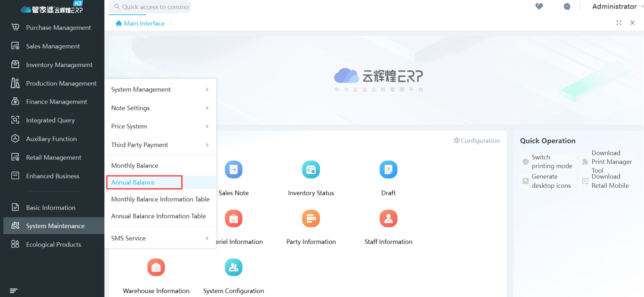
Task: Click the Configuration link
Action: click(x=477, y=141)
